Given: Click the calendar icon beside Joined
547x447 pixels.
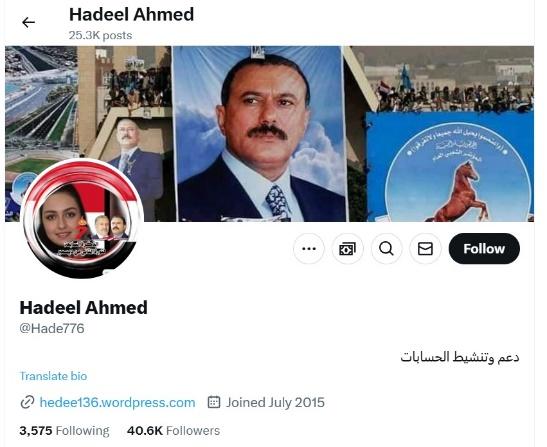Looking at the screenshot, I should 214,402.
